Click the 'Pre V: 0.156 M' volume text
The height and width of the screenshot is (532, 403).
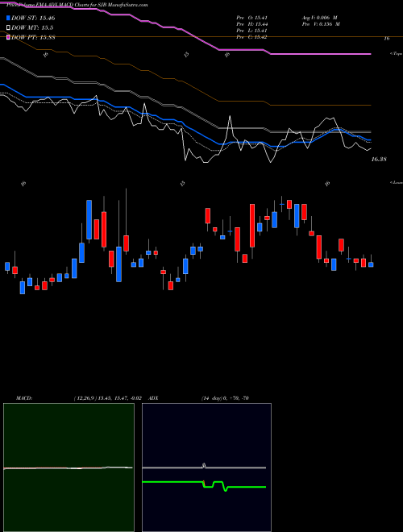click(322, 24)
